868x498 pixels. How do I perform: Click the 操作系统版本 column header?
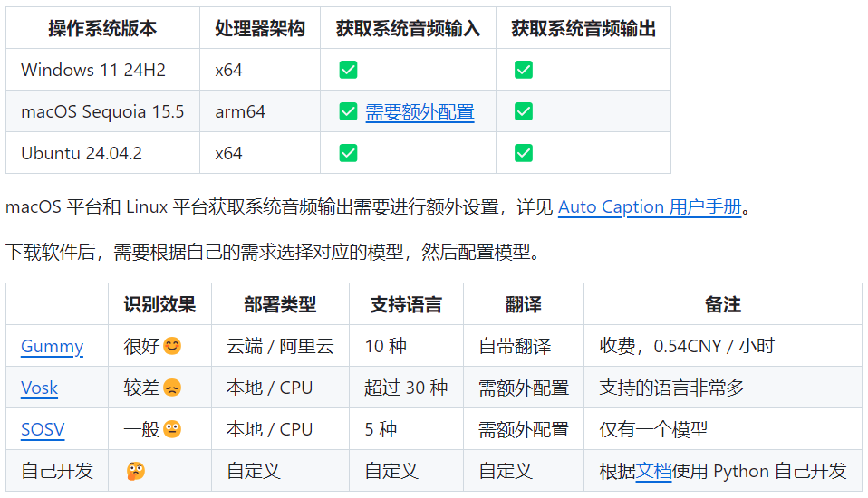[102, 28]
